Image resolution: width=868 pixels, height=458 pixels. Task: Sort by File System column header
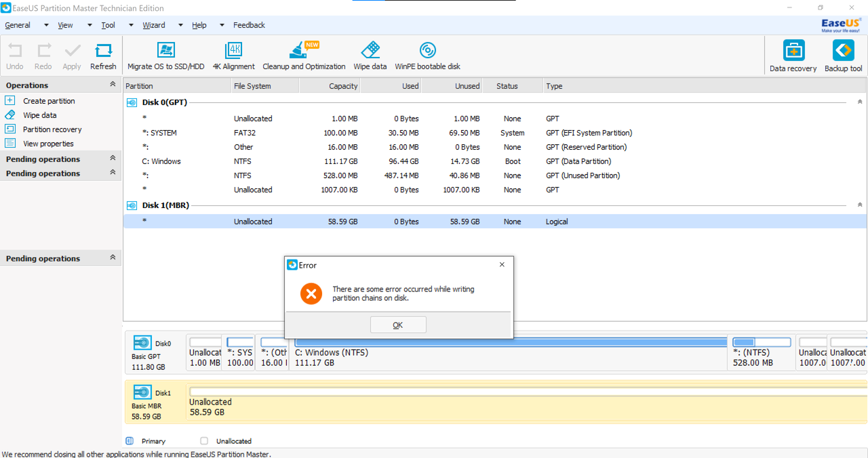click(265, 86)
